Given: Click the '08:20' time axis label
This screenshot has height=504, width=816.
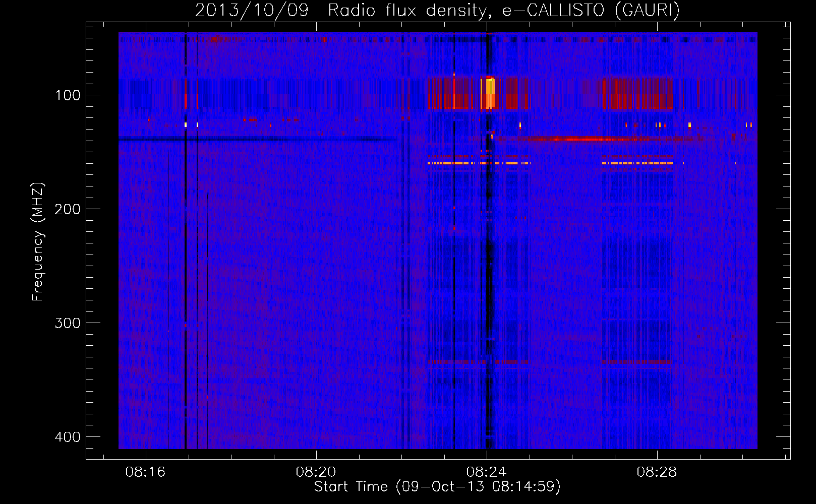Looking at the screenshot, I should coord(316,472).
